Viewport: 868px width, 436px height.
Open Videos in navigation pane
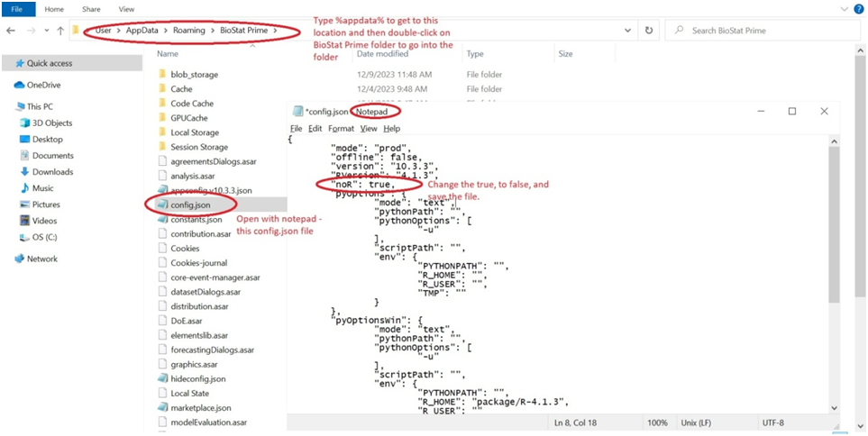[45, 221]
